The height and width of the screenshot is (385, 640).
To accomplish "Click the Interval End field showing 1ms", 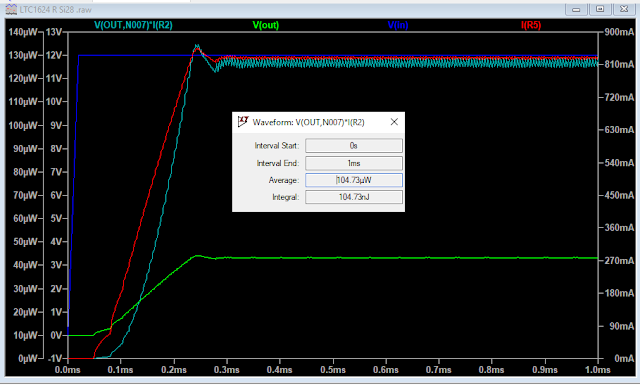I will pyautogui.click(x=354, y=163).
